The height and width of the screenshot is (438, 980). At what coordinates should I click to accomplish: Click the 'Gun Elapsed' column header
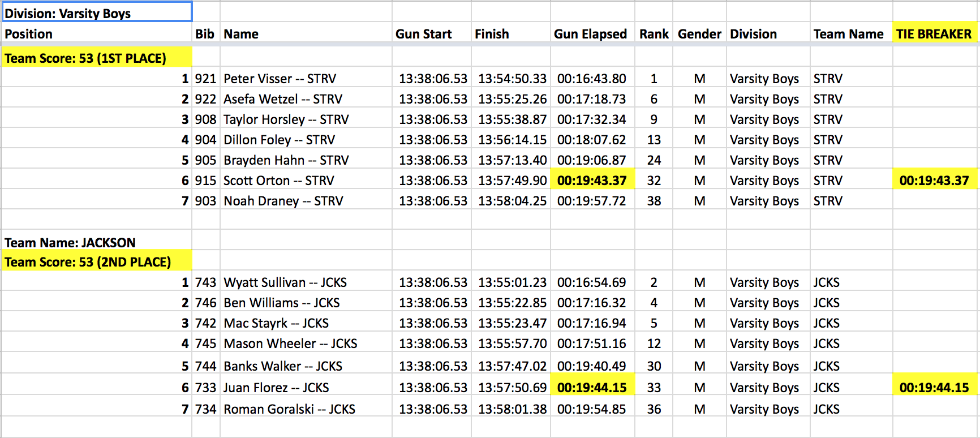tap(590, 34)
